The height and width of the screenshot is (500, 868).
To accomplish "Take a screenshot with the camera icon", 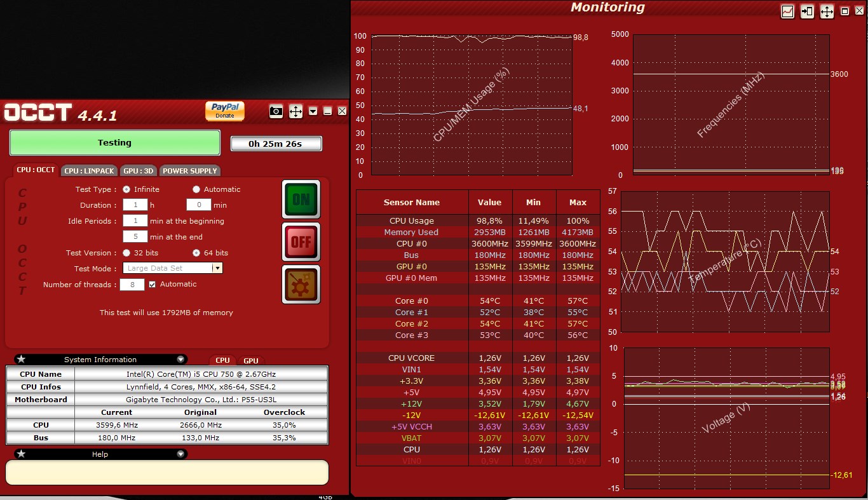I will click(x=276, y=111).
